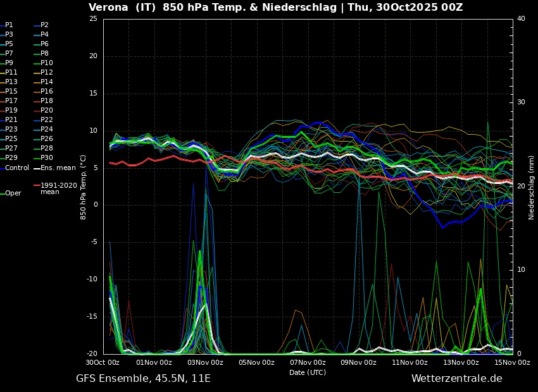This screenshot has width=538, height=392.
Task: Click the 09Nov 00z date tick label
Action: click(359, 362)
